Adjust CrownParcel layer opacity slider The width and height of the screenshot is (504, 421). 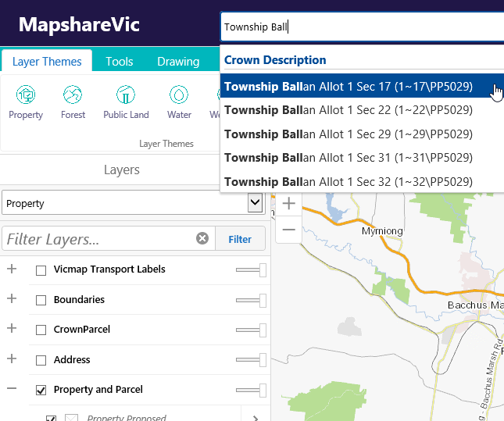click(251, 330)
